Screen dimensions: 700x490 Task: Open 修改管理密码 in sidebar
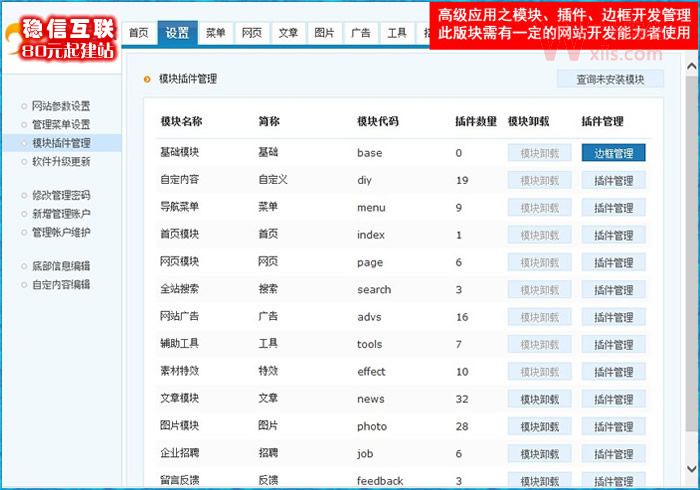(61, 195)
